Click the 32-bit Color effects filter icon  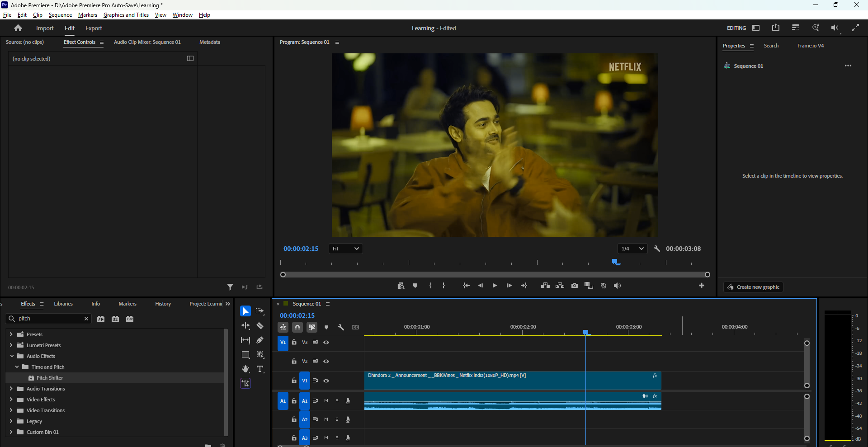pos(115,319)
